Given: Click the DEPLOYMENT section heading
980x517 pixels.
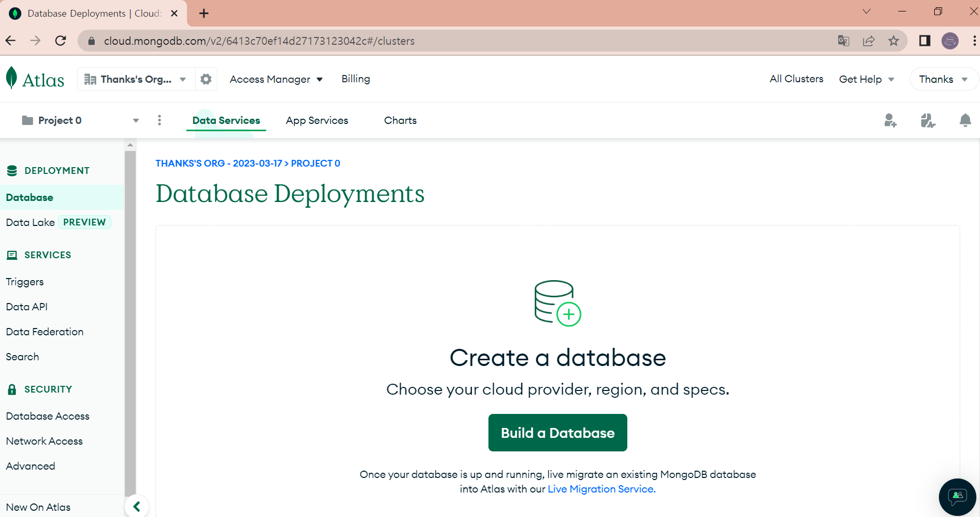Looking at the screenshot, I should point(57,171).
